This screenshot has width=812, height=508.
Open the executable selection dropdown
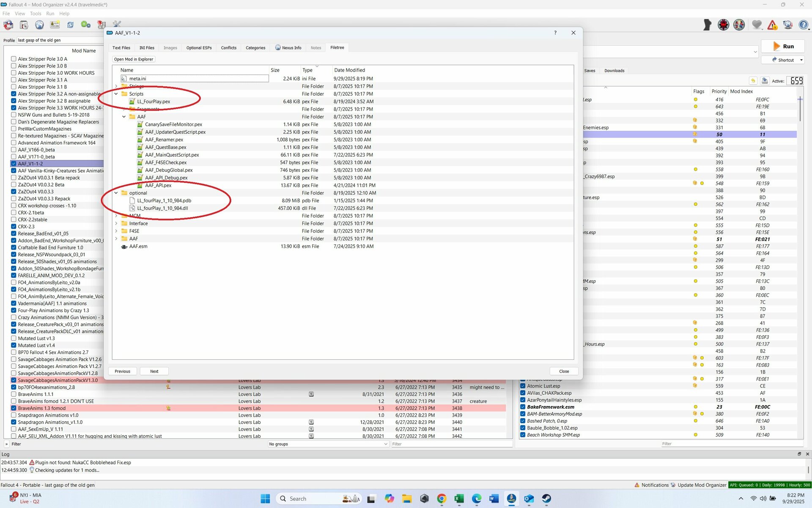coord(755,52)
